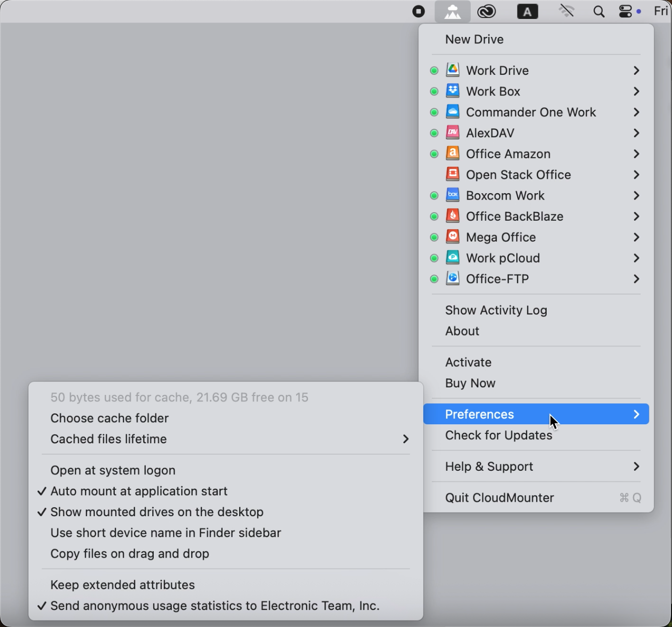The width and height of the screenshot is (672, 627).
Task: Click green status dot beside Work Box
Action: (x=434, y=92)
